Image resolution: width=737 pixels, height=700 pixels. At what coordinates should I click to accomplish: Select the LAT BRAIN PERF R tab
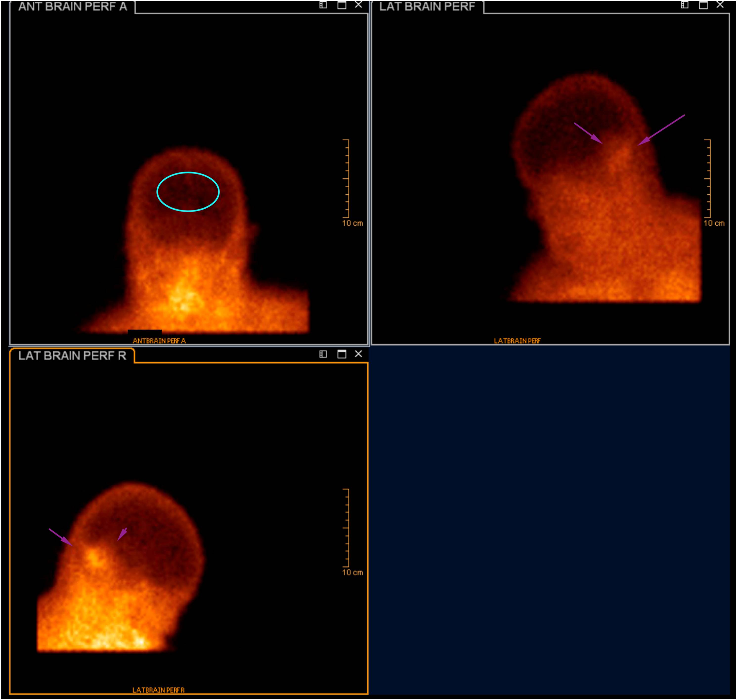pos(72,356)
